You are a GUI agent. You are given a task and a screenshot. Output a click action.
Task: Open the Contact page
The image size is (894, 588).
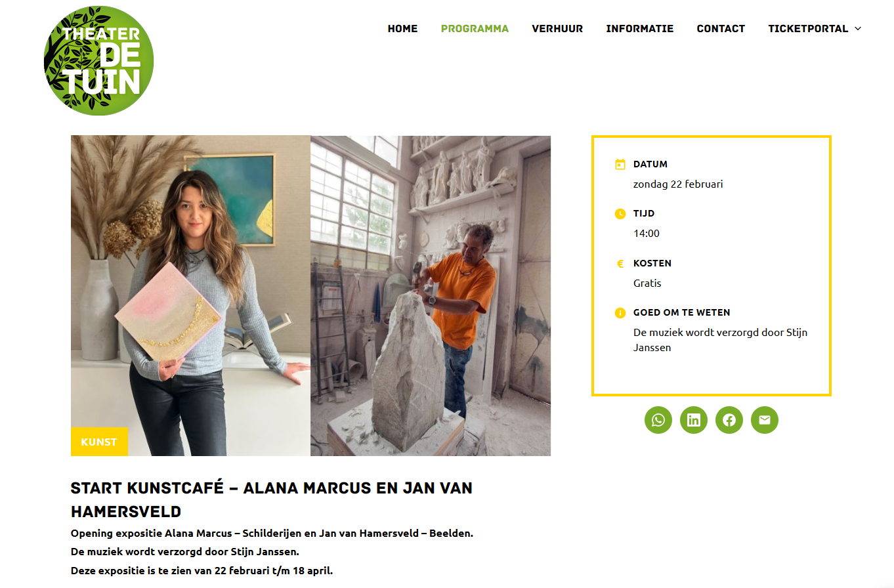click(x=721, y=29)
